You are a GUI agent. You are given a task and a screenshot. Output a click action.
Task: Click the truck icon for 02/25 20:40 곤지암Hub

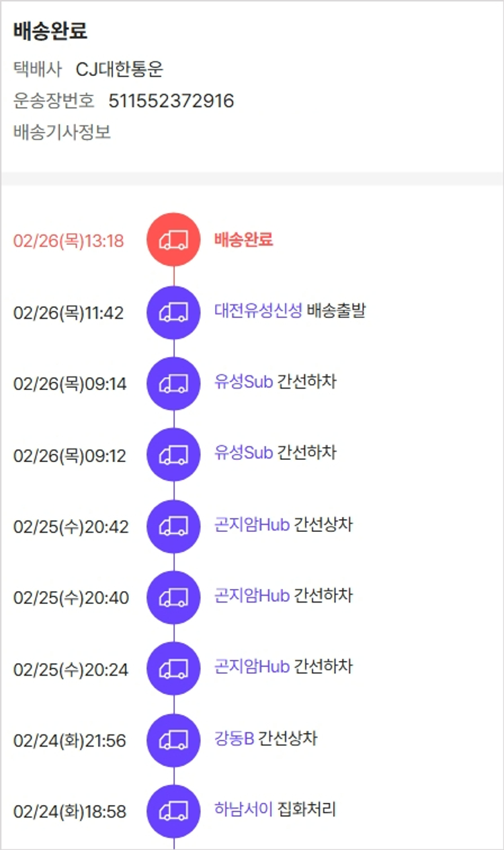[x=173, y=597]
